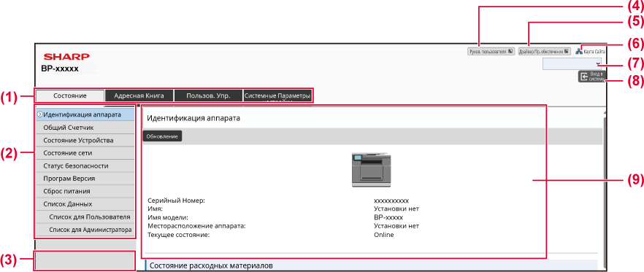This screenshot has width=644, height=272.
Task: Open Сброс питания menu item
Action: click(x=85, y=191)
